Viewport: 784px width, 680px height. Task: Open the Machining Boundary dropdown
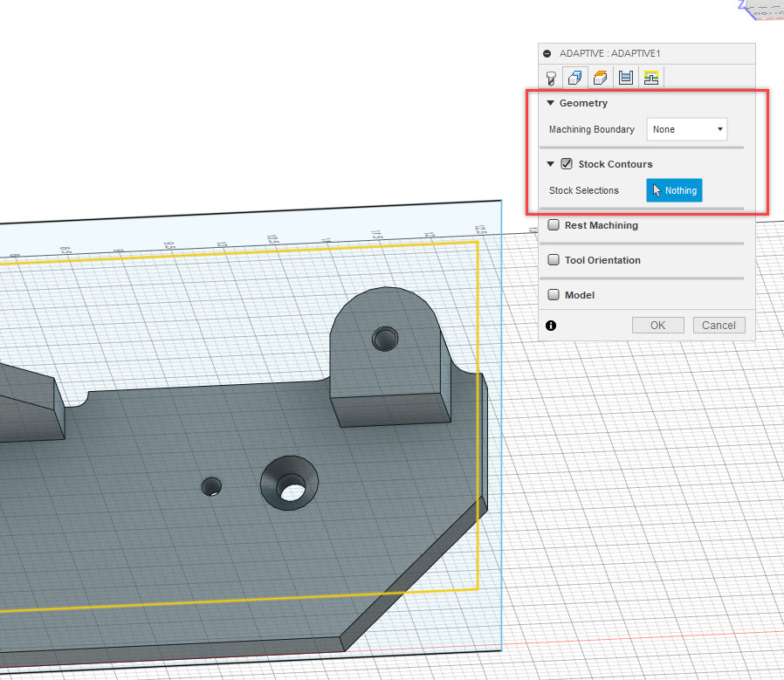[x=687, y=128]
